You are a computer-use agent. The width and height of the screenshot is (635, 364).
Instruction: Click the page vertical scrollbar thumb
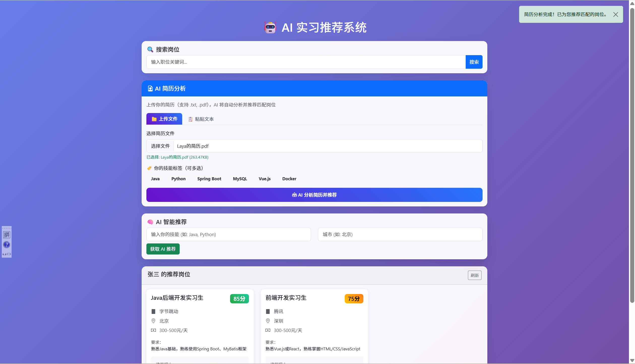[x=632, y=155]
